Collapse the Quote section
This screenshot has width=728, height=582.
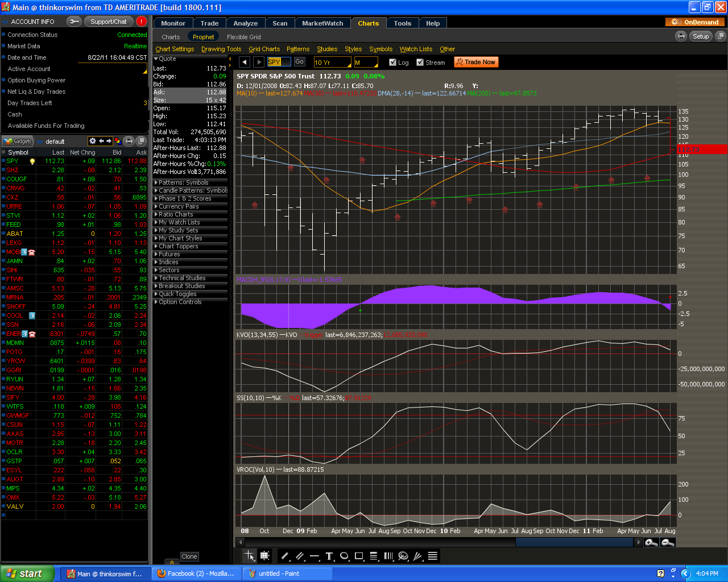coord(156,59)
